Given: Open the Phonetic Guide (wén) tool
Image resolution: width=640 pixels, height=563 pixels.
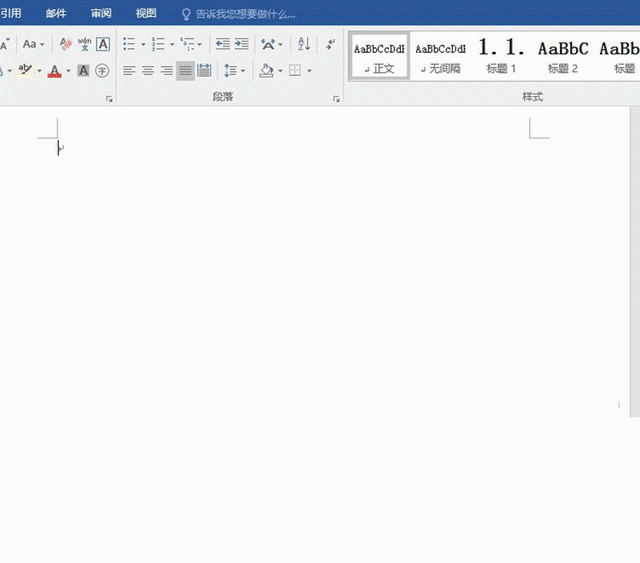Looking at the screenshot, I should pyautogui.click(x=84, y=44).
